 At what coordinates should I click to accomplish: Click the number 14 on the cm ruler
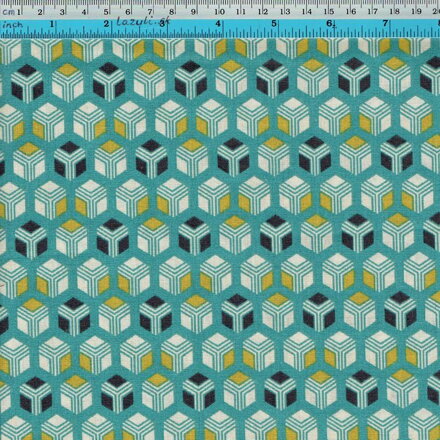307,12
